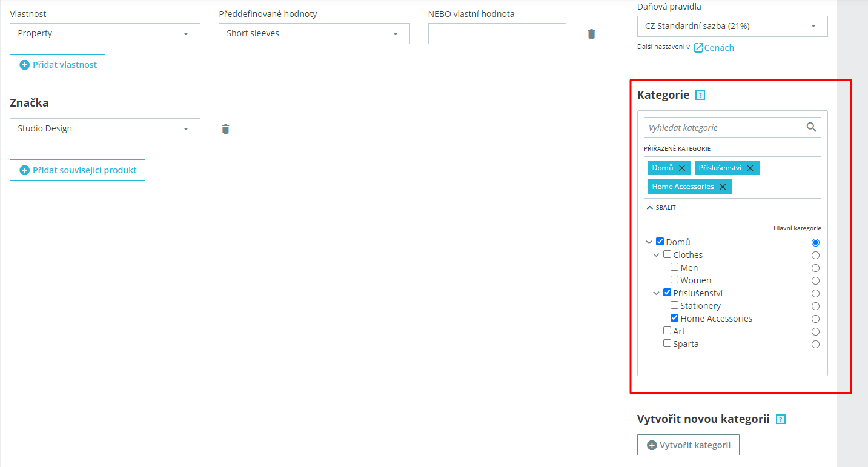Remove the Home Accessories tag with its X

tap(723, 187)
